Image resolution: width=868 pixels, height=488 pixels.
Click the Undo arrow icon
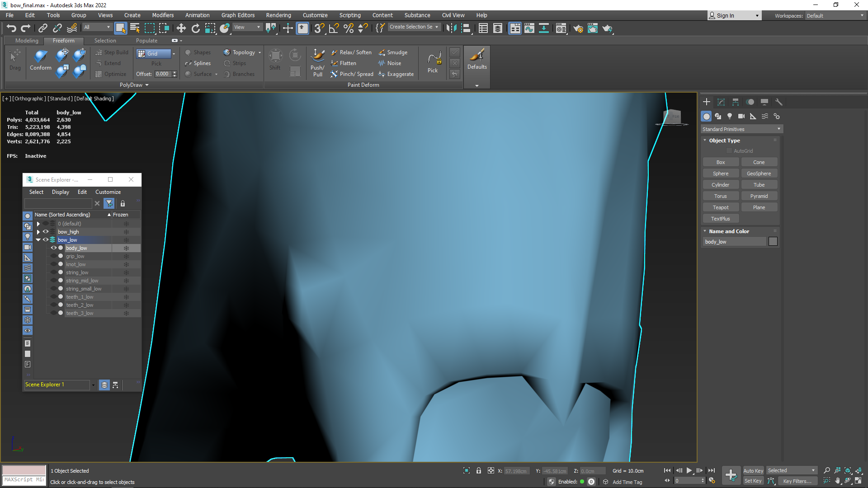tap(11, 28)
